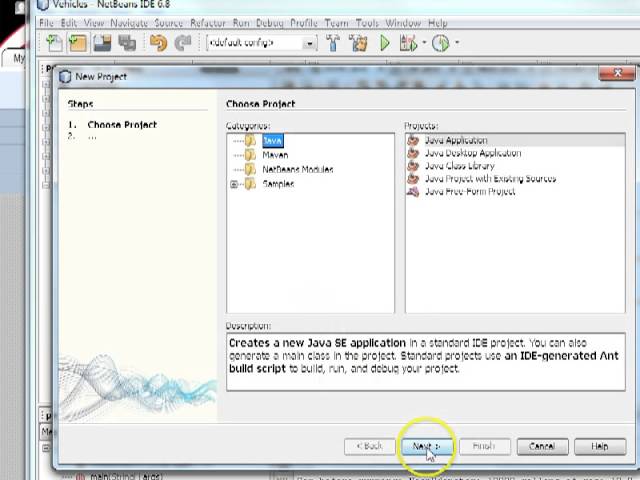Open the Run menu
This screenshot has height=480, width=640.
[x=241, y=23]
